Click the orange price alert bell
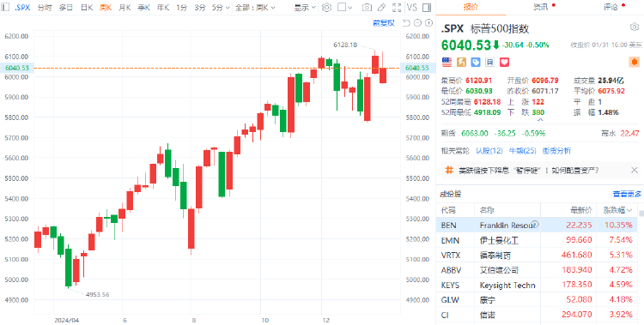 point(635,62)
